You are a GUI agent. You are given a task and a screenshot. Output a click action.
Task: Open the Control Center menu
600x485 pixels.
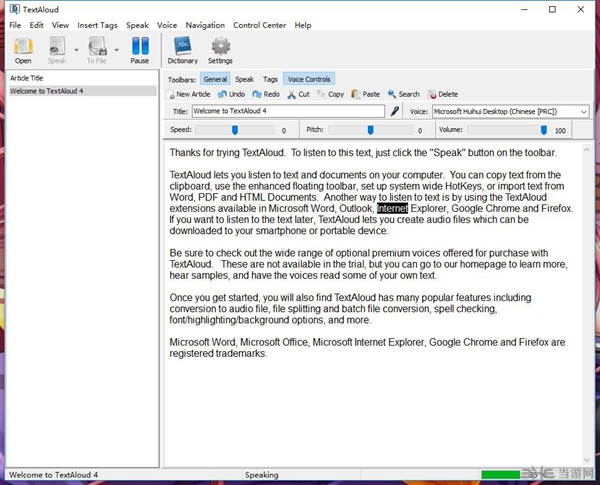(x=259, y=25)
